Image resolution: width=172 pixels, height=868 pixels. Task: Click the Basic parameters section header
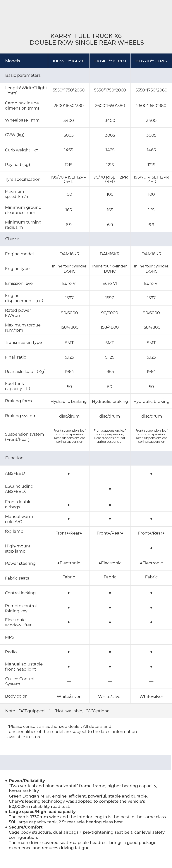tap(23, 75)
